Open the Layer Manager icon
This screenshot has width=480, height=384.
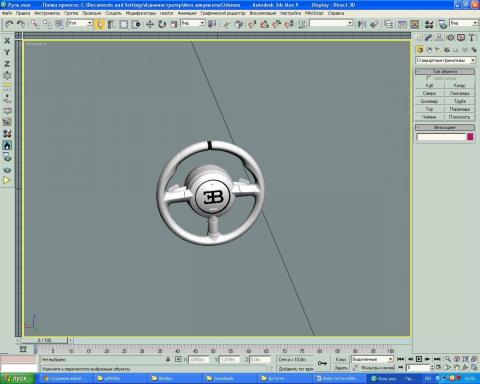388,24
